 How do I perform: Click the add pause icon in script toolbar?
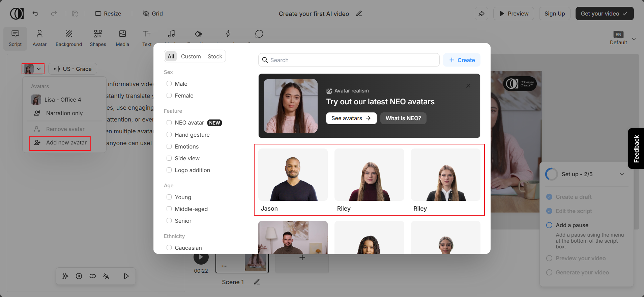coord(79,276)
